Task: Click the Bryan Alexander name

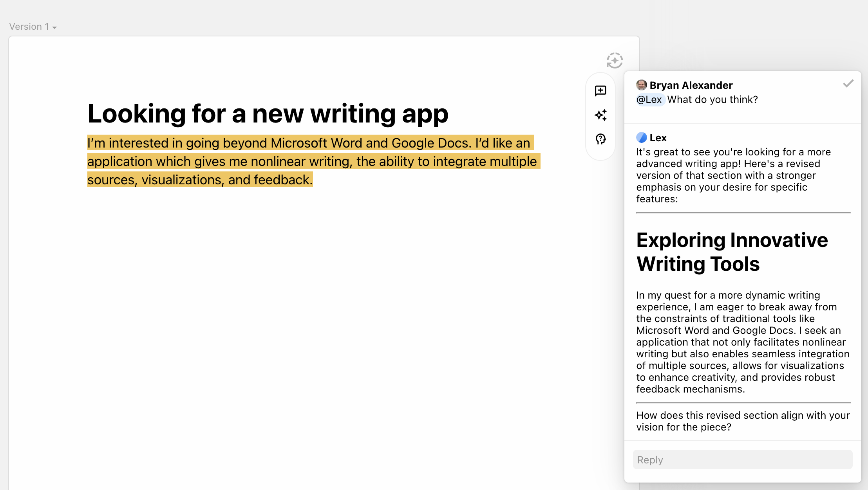Action: [x=691, y=85]
